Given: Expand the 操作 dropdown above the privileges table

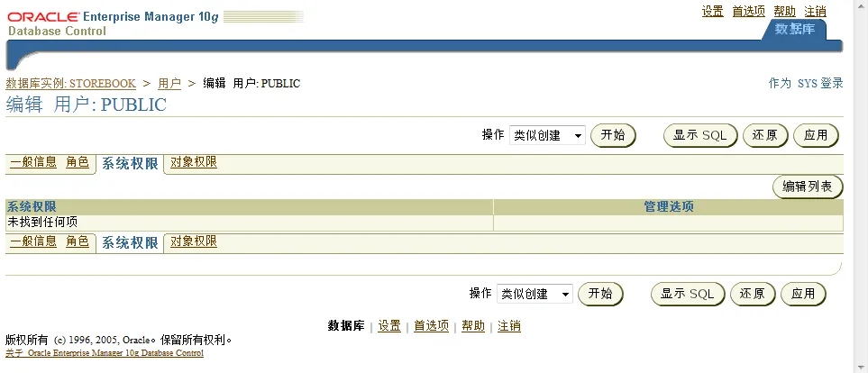Looking at the screenshot, I should click(547, 135).
